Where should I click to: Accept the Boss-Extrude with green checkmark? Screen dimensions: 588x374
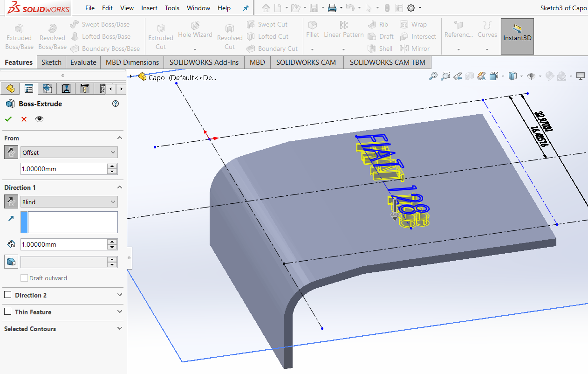[x=8, y=119]
